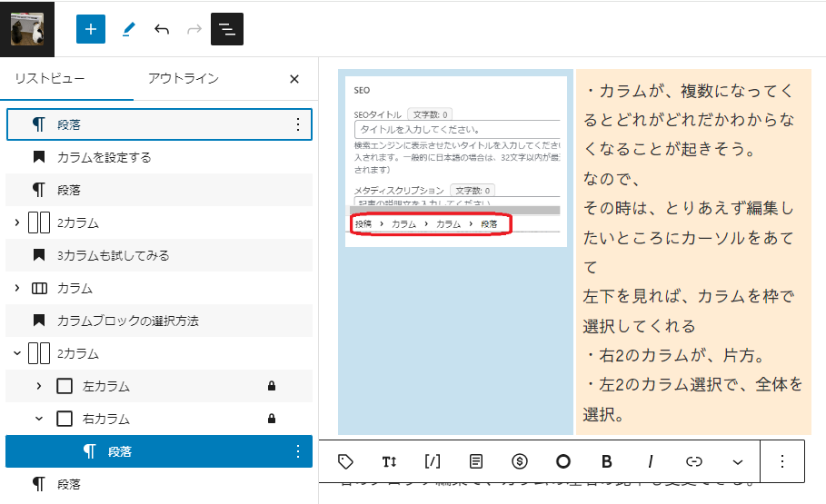Viewport: 826px width, 504px height.
Task: Select the pencil tools icon
Action: point(127,29)
